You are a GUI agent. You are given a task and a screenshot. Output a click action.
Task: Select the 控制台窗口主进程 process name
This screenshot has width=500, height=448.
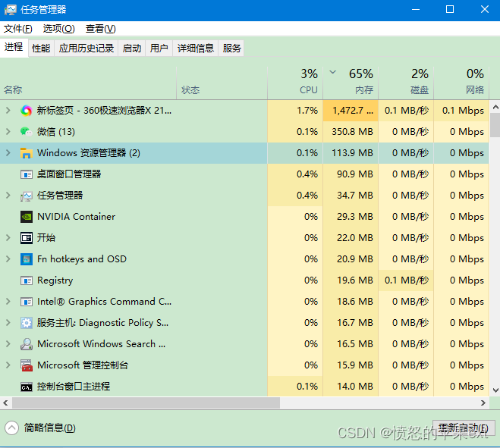74,387
